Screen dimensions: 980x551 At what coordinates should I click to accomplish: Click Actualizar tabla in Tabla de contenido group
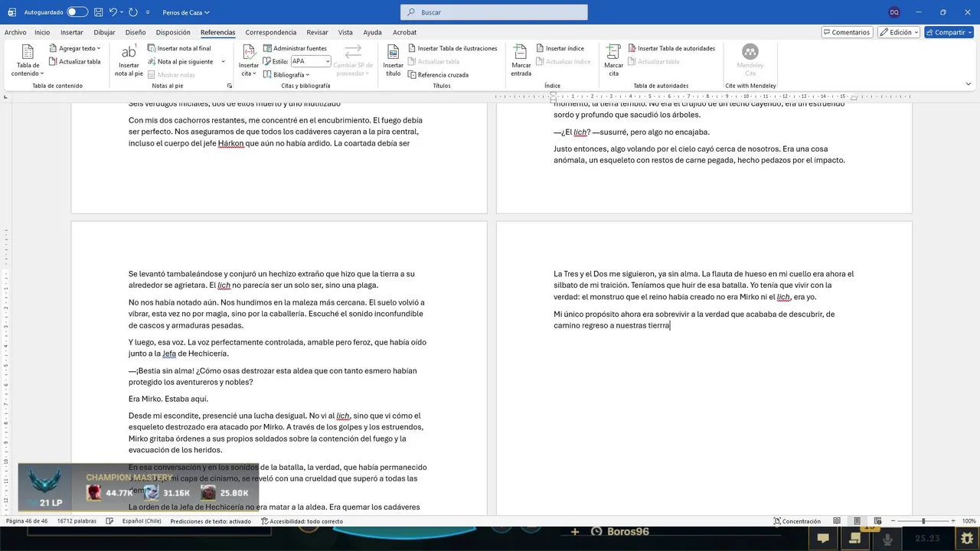pos(75,61)
